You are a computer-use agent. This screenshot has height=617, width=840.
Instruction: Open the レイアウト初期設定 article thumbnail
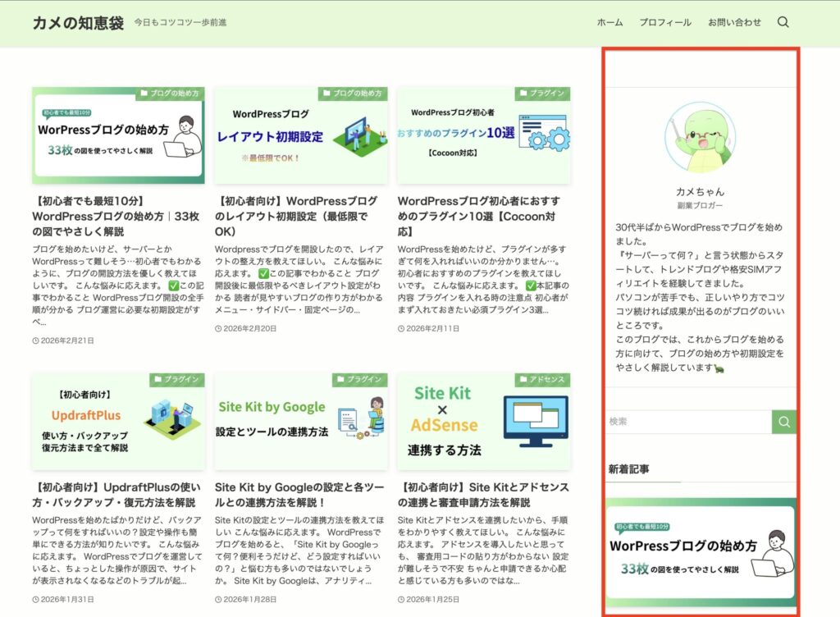pos(300,135)
